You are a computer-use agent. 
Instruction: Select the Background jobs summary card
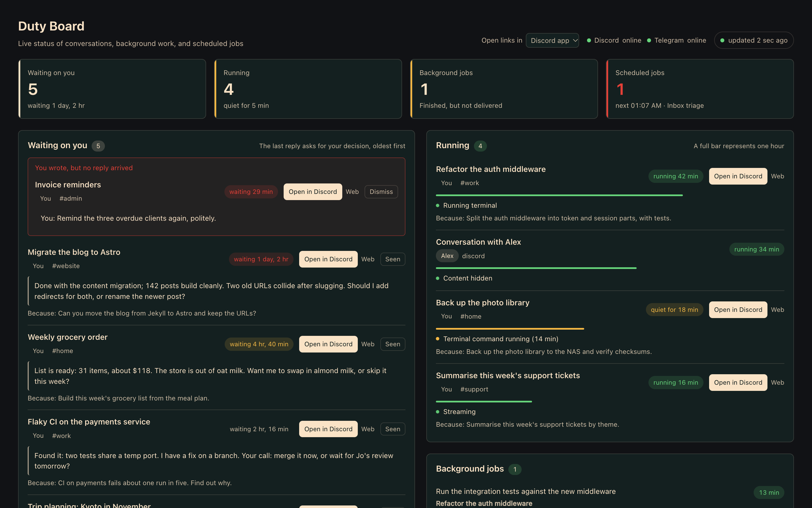click(504, 89)
